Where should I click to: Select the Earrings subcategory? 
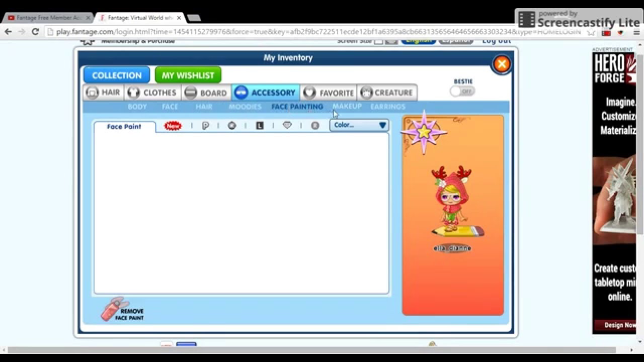[x=388, y=107]
